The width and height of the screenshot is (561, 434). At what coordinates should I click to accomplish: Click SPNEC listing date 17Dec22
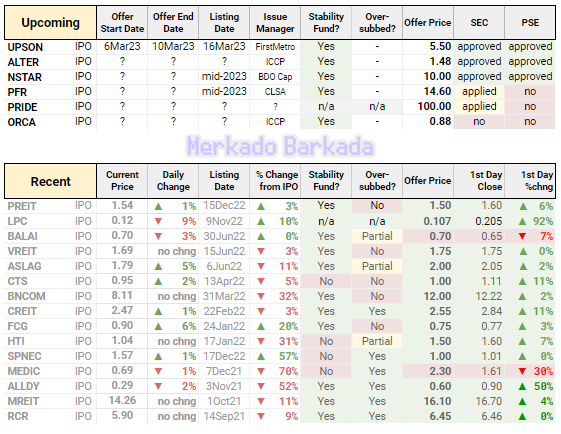224,357
